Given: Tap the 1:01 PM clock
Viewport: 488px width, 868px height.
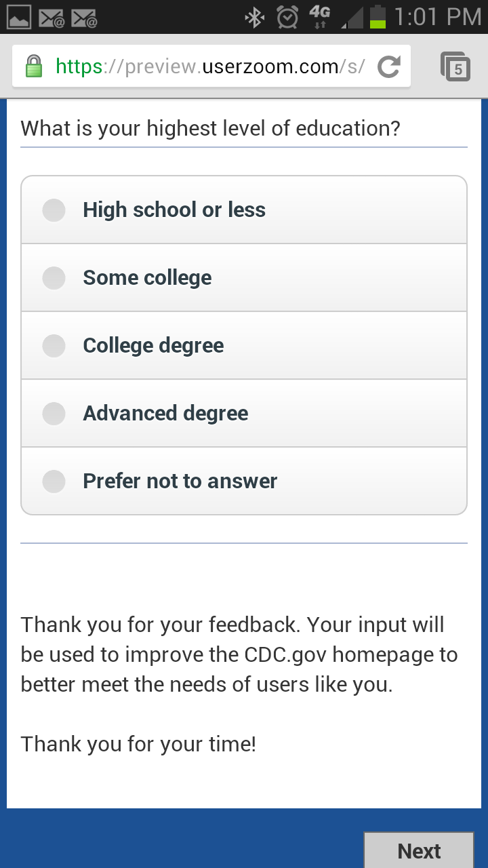Looking at the screenshot, I should 436,17.
